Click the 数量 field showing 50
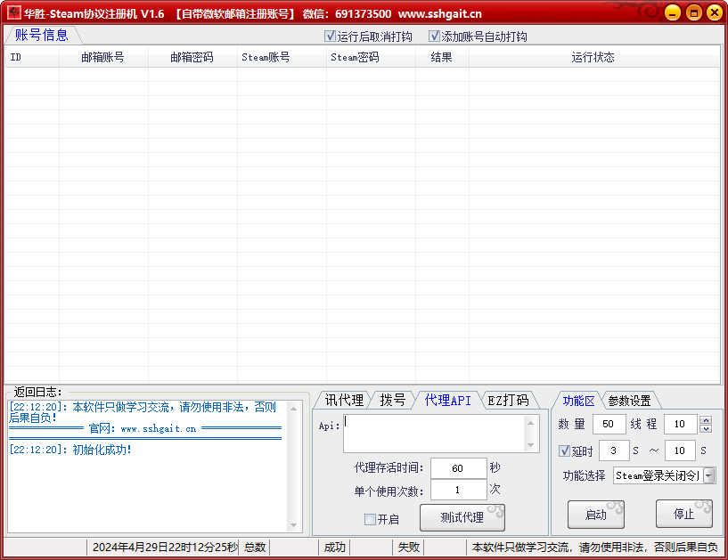 (x=609, y=424)
